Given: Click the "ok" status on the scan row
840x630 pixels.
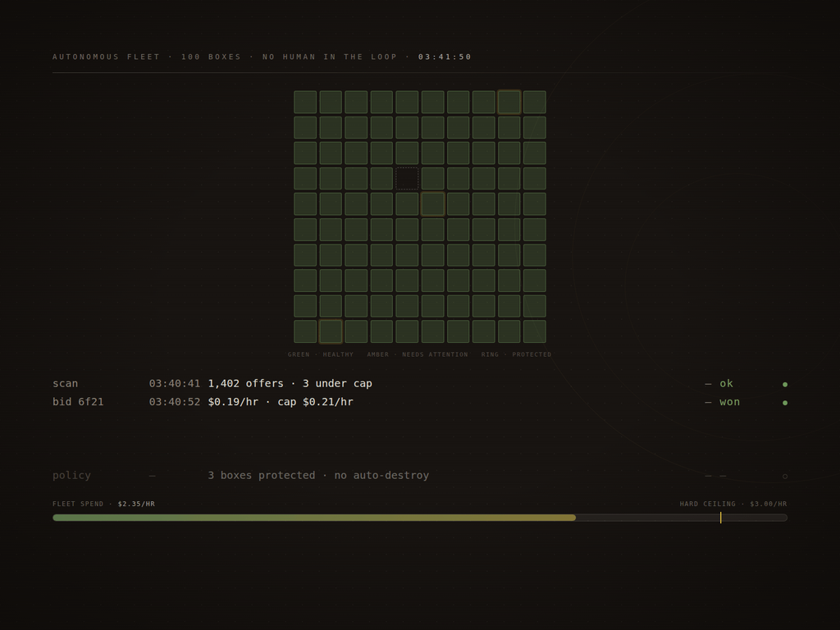Looking at the screenshot, I should pyautogui.click(x=727, y=384).
